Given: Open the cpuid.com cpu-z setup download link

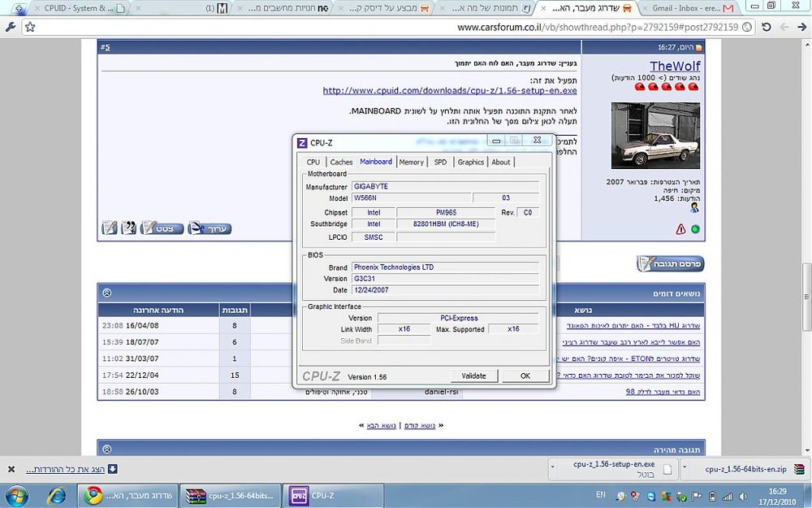Looking at the screenshot, I should (450, 90).
